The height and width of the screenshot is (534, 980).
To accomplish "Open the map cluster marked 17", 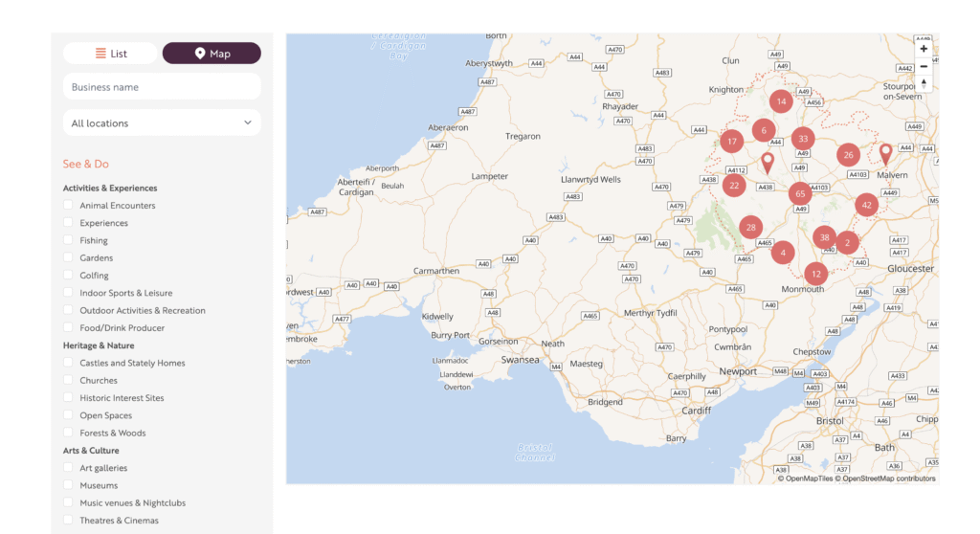I will pos(732,142).
